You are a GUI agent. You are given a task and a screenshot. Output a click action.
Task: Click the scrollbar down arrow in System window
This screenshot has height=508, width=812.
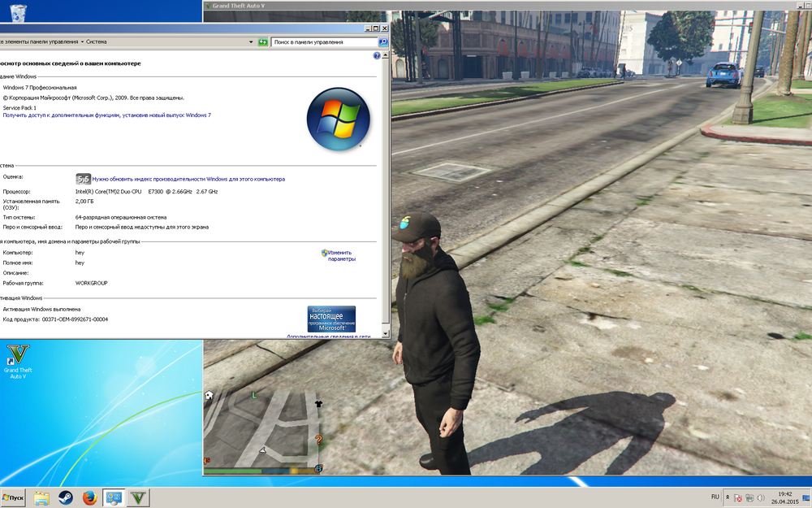385,333
